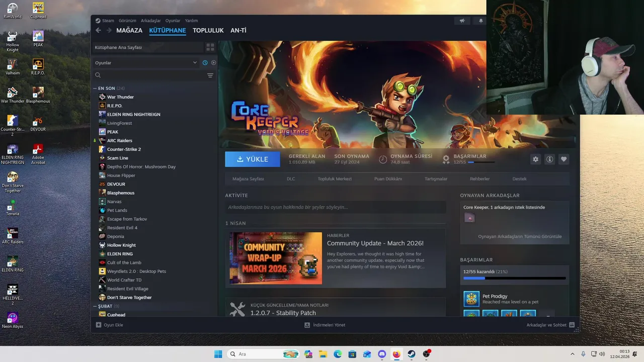
Task: Open the Community Wrap-Up March 2026 thumbnail
Action: (x=276, y=258)
